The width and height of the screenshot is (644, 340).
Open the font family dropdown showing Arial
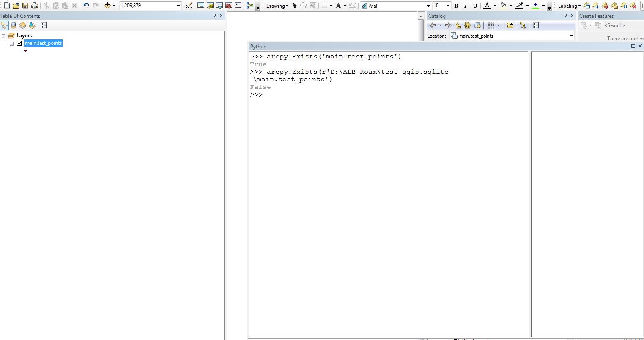[428, 6]
